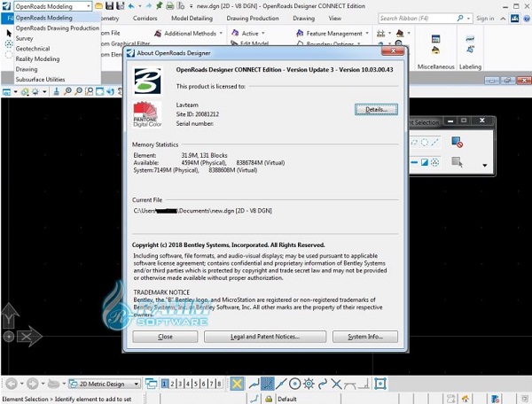The width and height of the screenshot is (532, 404).
Task: Expand the black arrow in the Selection toolbox
Action: coord(484,166)
